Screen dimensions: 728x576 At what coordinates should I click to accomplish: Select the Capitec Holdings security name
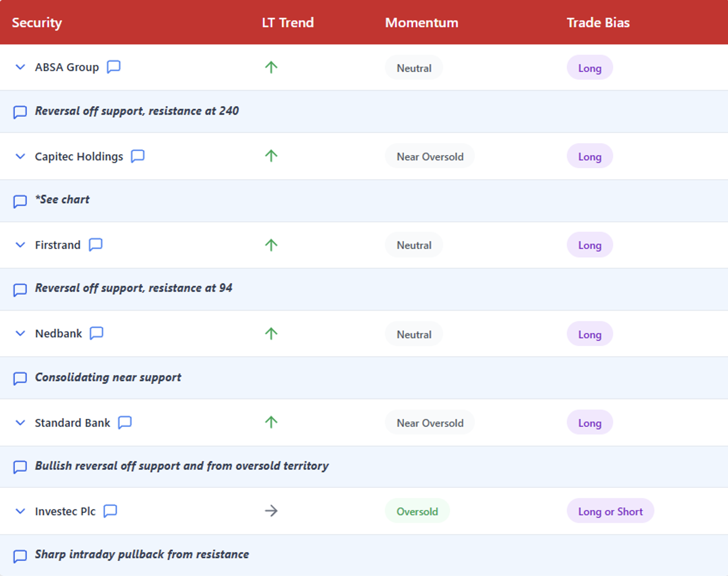(x=79, y=156)
